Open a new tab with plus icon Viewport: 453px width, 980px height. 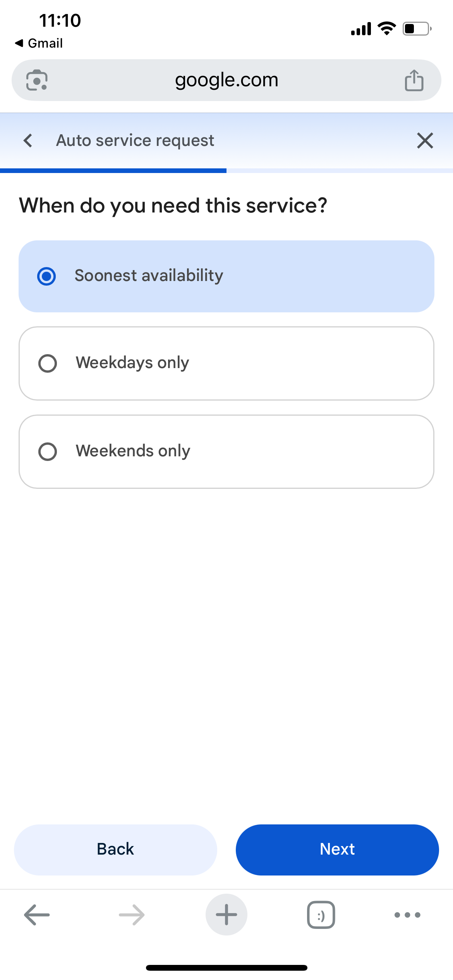point(226,915)
